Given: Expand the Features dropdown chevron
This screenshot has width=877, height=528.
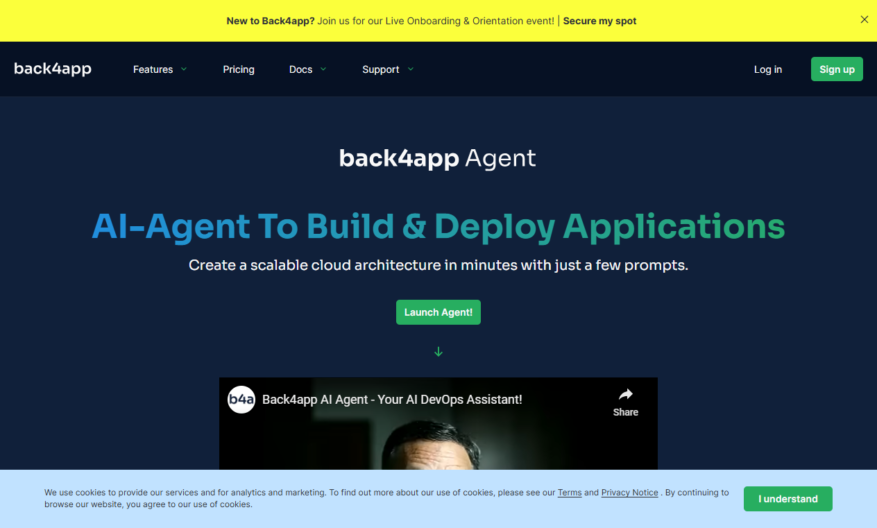Looking at the screenshot, I should [183, 69].
